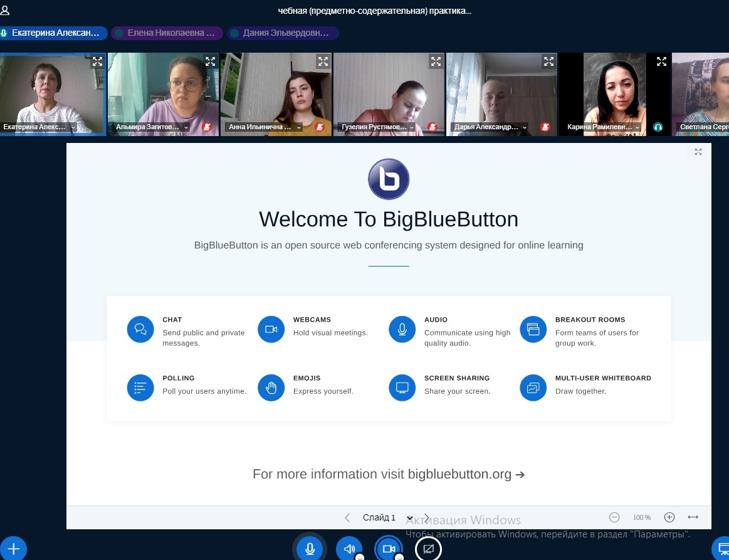Open the blue plus actions menu
729x560 pixels.
(x=13, y=549)
